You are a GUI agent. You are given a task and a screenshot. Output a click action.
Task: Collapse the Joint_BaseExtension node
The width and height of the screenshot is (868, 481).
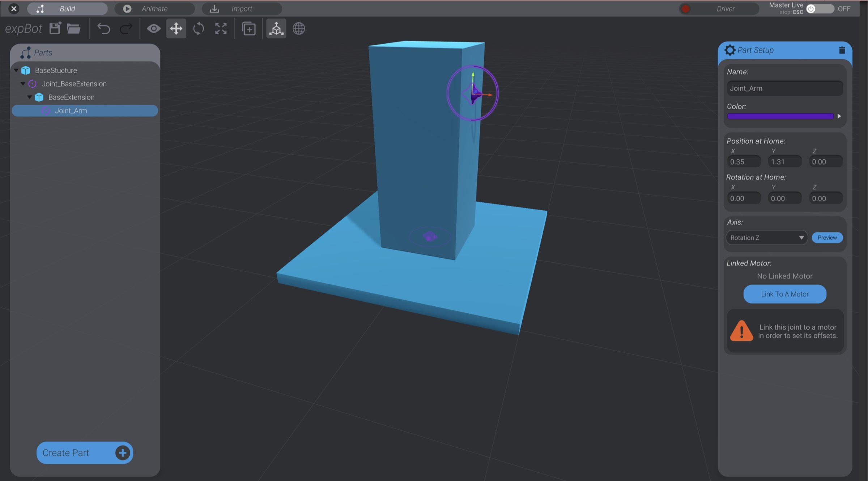coord(23,83)
